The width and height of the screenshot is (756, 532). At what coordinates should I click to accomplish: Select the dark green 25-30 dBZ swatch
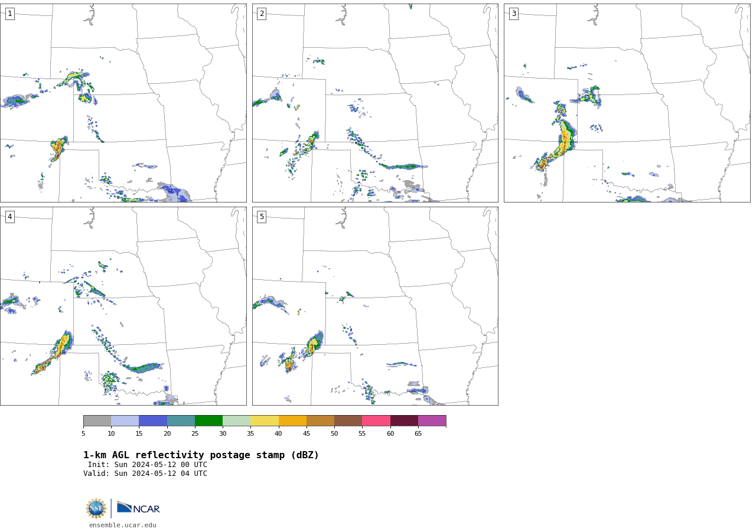click(x=208, y=421)
